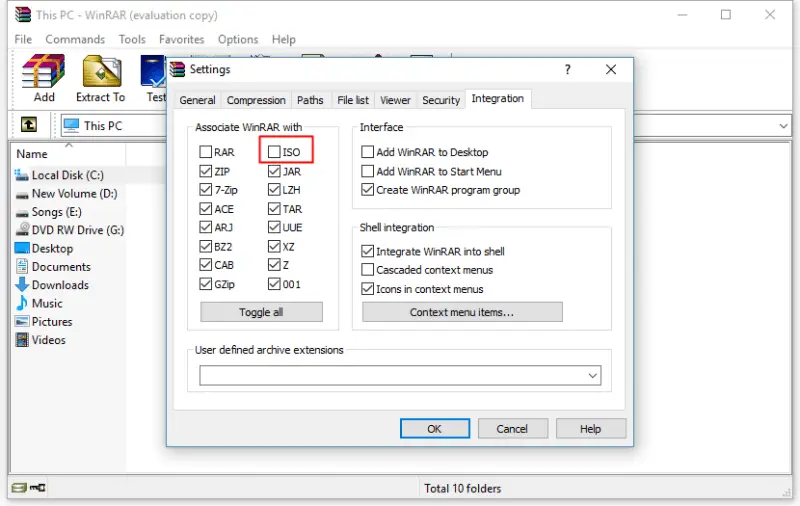Enable Add WinRAR to Desktop
This screenshot has height=506, width=800.
point(367,152)
